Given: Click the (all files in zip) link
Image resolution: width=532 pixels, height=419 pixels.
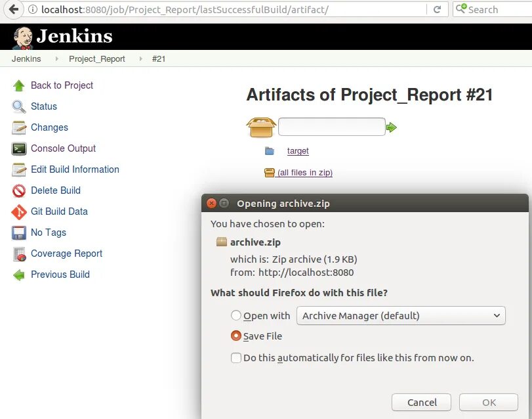Looking at the screenshot, I should point(304,173).
